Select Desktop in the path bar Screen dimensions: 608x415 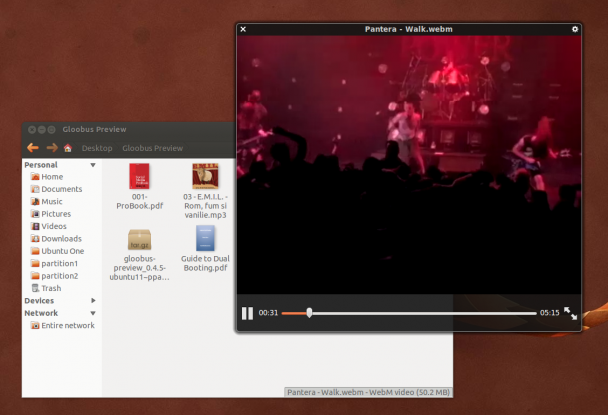[97, 148]
